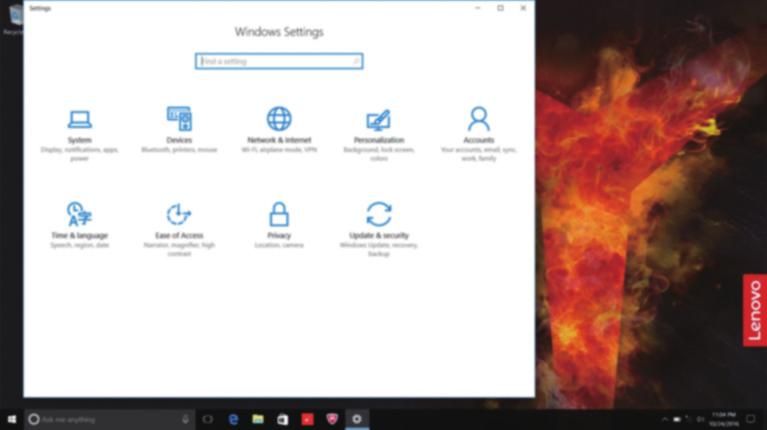Open the Store app on the taskbar
Screen dimensions: 767x430
(283, 419)
